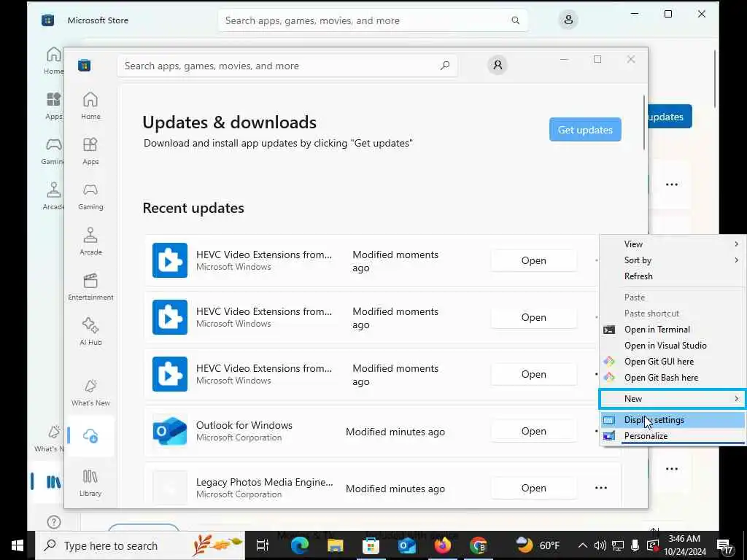Expand the View submenu in context menu
The width and height of the screenshot is (747, 560).
point(672,244)
